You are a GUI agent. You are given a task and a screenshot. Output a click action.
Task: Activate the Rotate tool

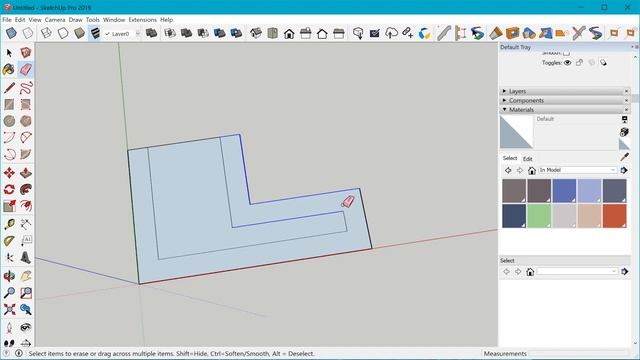tap(9, 189)
